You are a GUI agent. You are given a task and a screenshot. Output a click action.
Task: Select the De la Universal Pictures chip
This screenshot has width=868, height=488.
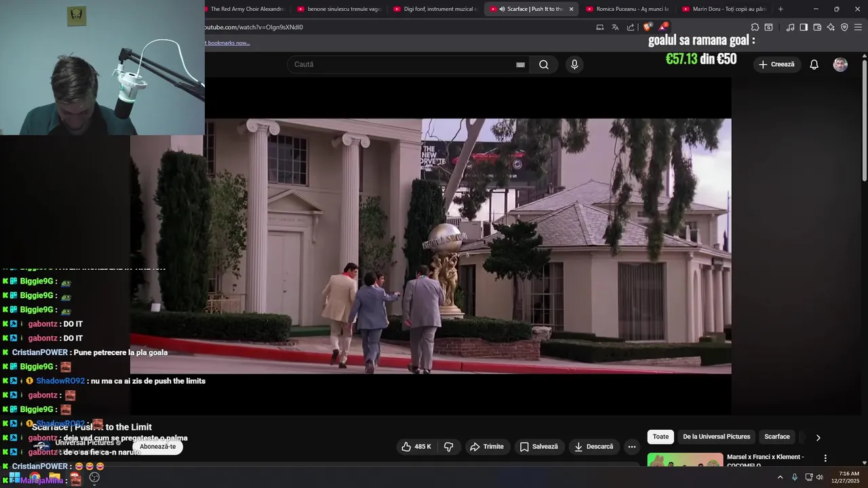pyautogui.click(x=716, y=436)
